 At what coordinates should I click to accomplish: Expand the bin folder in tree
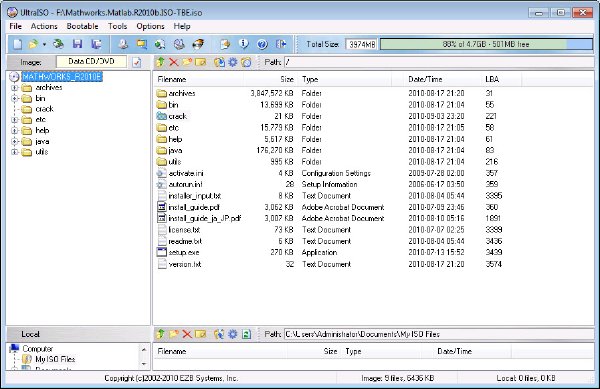pos(15,98)
